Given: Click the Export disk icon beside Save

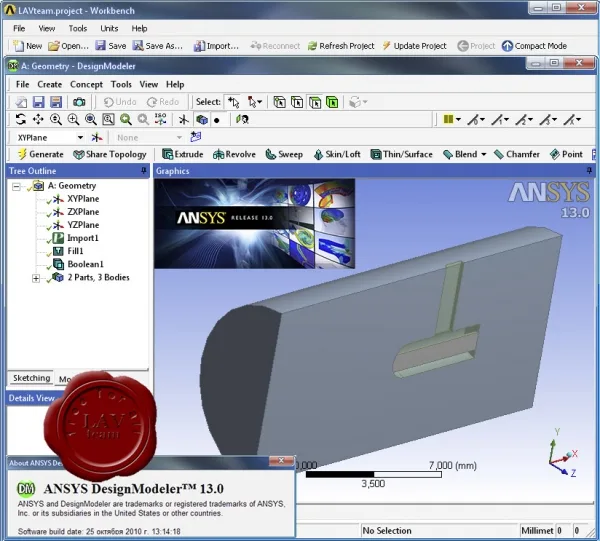Looking at the screenshot, I should [x=56, y=102].
